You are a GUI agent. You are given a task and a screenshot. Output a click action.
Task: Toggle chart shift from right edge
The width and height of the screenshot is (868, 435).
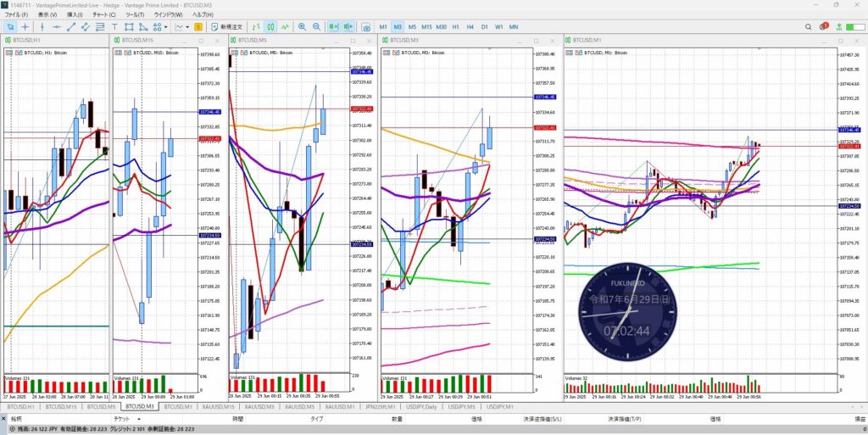pos(348,26)
